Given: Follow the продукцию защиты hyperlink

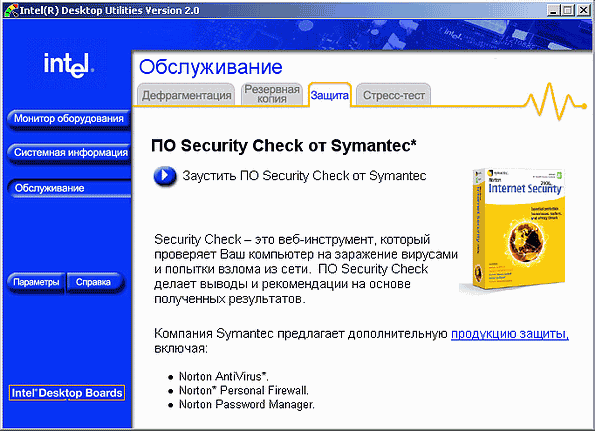Looking at the screenshot, I should [x=510, y=334].
